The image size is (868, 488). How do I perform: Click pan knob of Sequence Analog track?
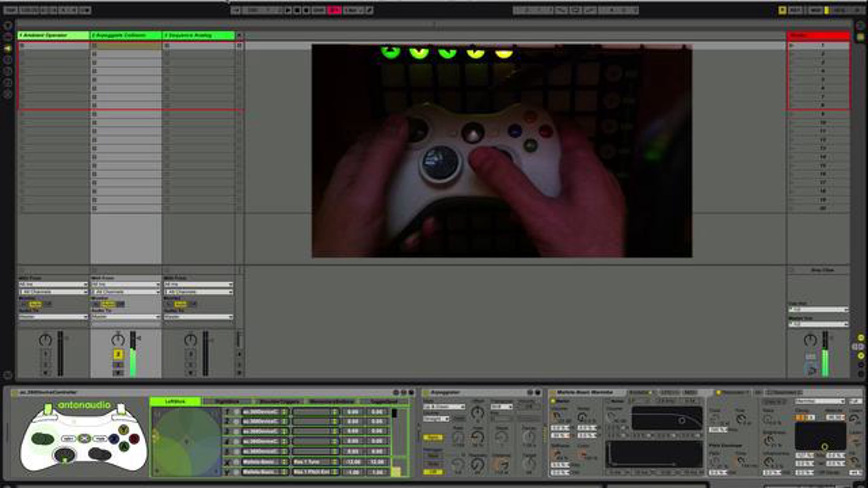191,340
